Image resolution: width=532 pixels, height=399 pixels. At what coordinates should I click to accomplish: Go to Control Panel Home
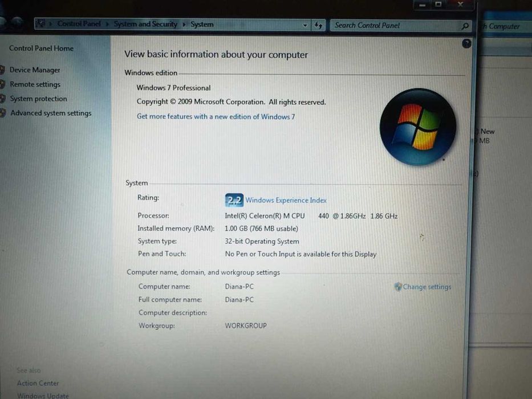[41, 48]
